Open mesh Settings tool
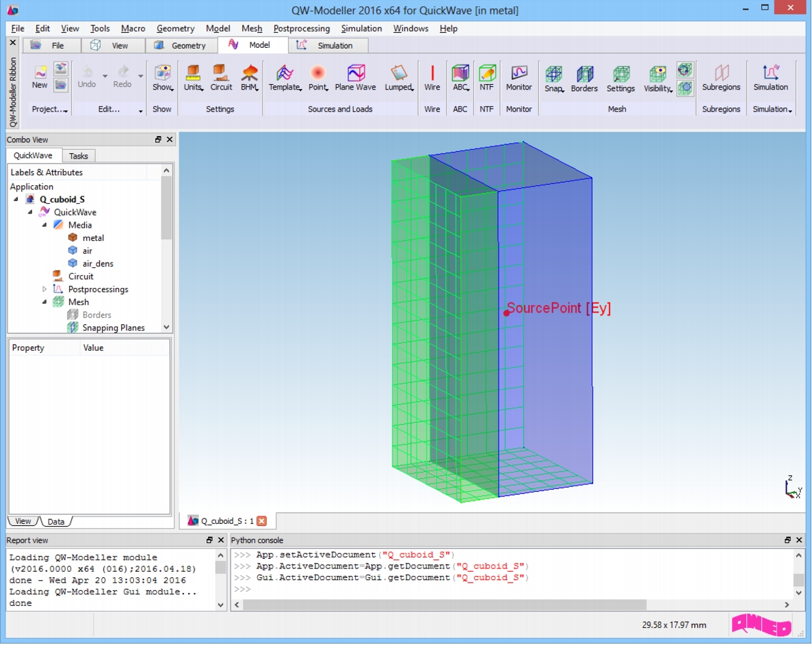Viewport: 812px width, 645px height. [620, 79]
